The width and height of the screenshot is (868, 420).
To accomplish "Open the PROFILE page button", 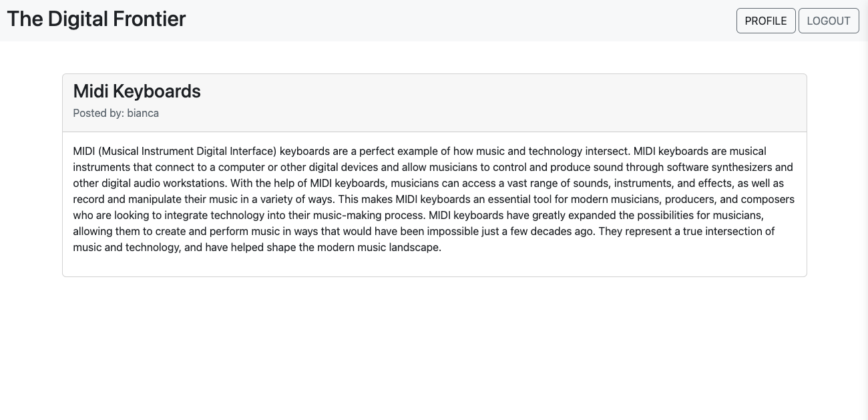I will coord(765,21).
